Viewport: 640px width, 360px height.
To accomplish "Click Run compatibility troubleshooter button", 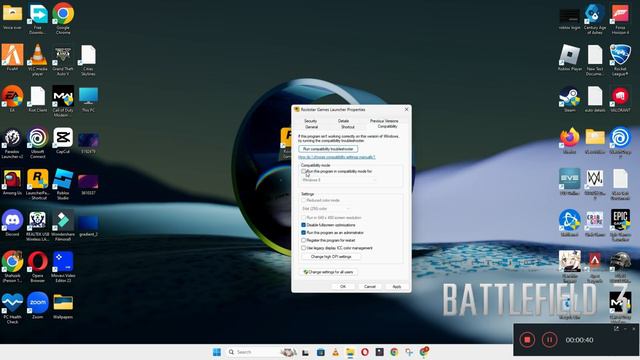I will 328,149.
